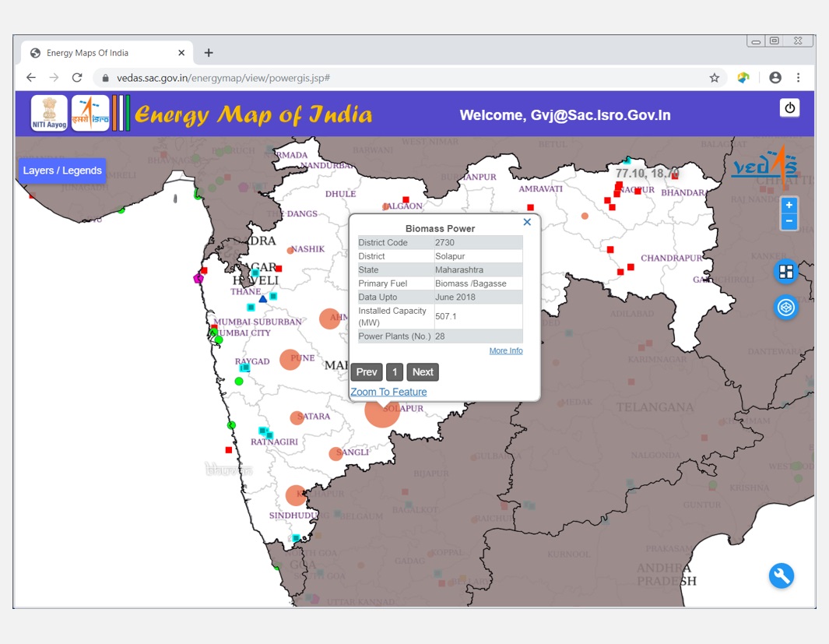Click the Energy Map of India title
The height and width of the screenshot is (644, 829).
click(x=253, y=114)
